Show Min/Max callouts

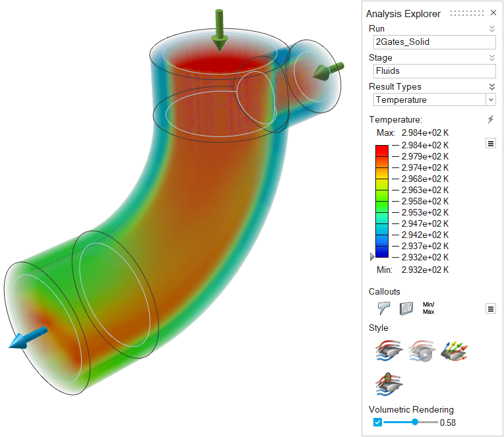(428, 308)
